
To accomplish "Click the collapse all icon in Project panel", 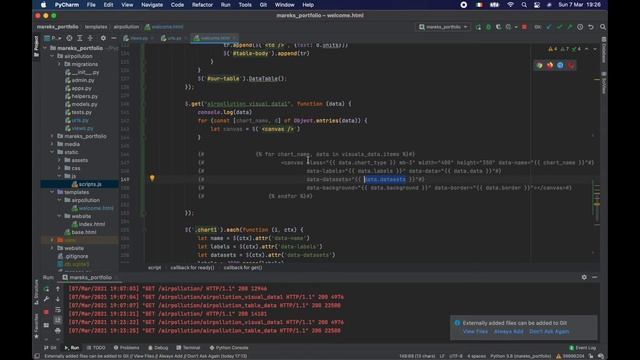I will coord(90,38).
